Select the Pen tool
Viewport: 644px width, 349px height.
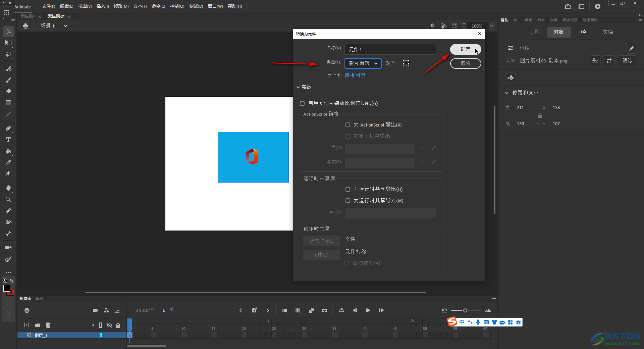click(x=8, y=128)
